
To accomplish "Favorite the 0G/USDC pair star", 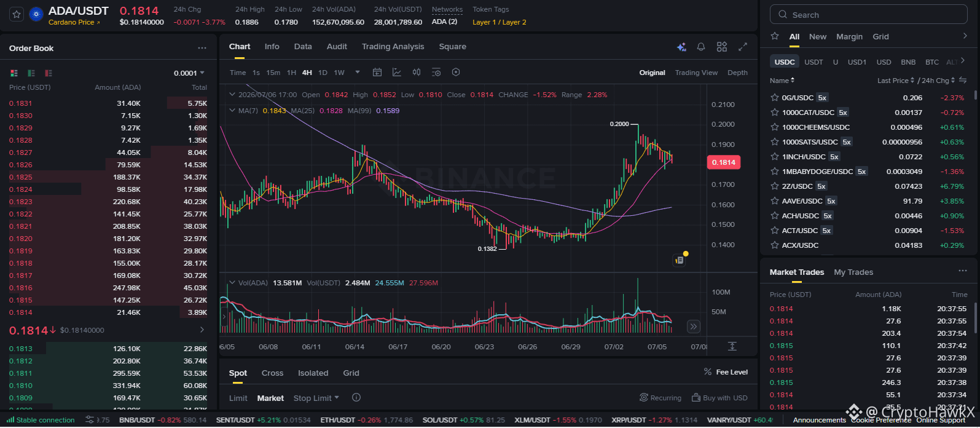I will point(775,98).
